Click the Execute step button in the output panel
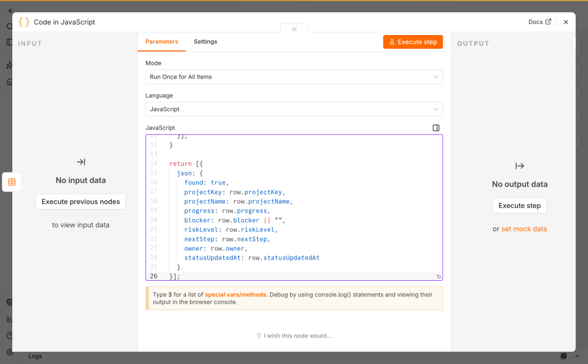The width and height of the screenshot is (588, 364). tap(519, 206)
